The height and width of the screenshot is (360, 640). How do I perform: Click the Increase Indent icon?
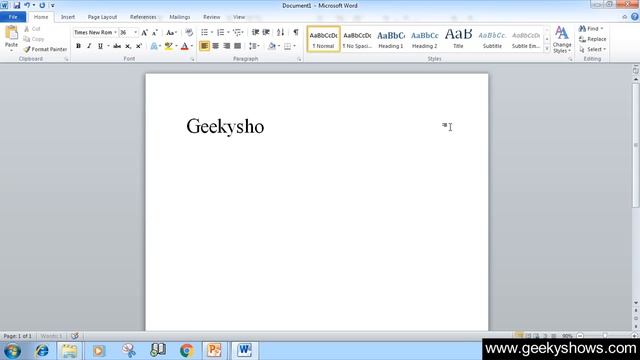click(266, 32)
